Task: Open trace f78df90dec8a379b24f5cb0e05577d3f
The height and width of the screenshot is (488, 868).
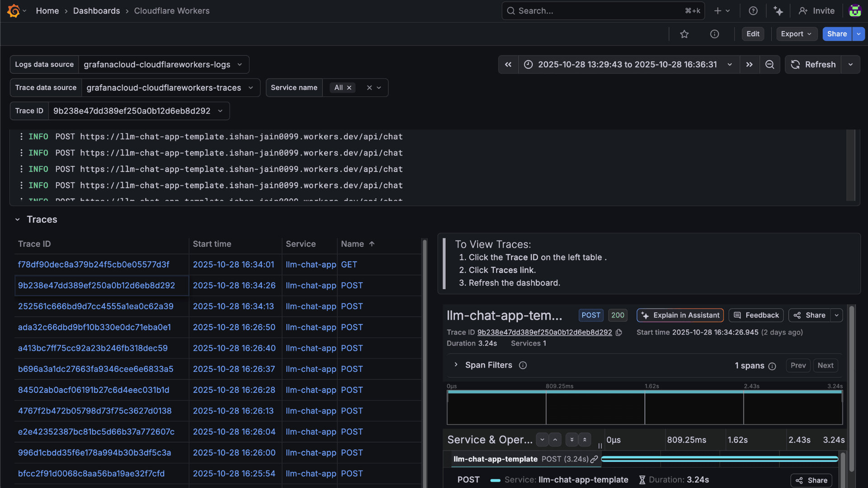Action: coord(93,264)
